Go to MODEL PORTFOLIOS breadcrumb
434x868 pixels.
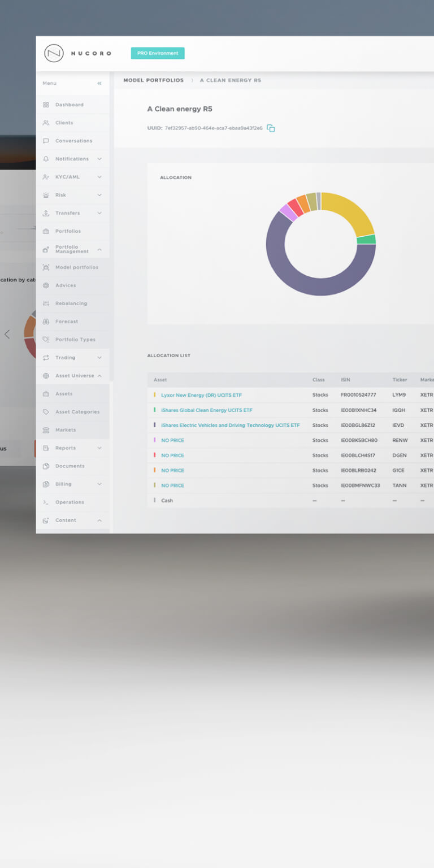(154, 81)
